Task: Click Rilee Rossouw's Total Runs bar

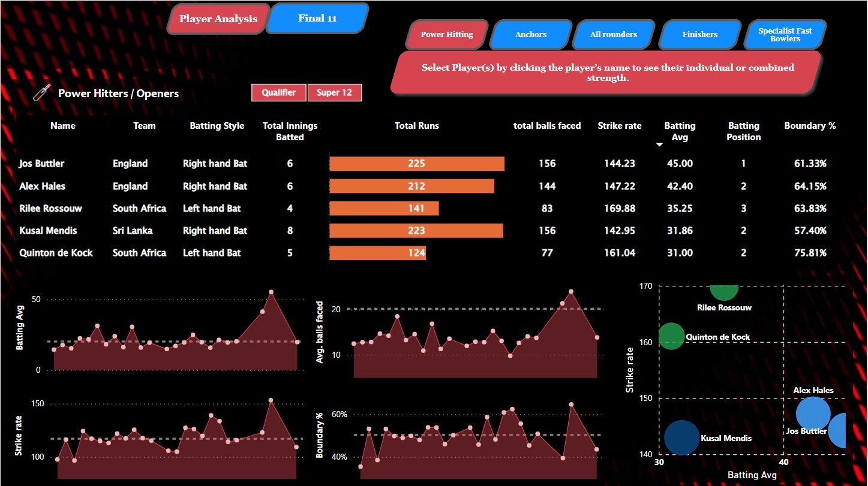Action: [x=384, y=208]
